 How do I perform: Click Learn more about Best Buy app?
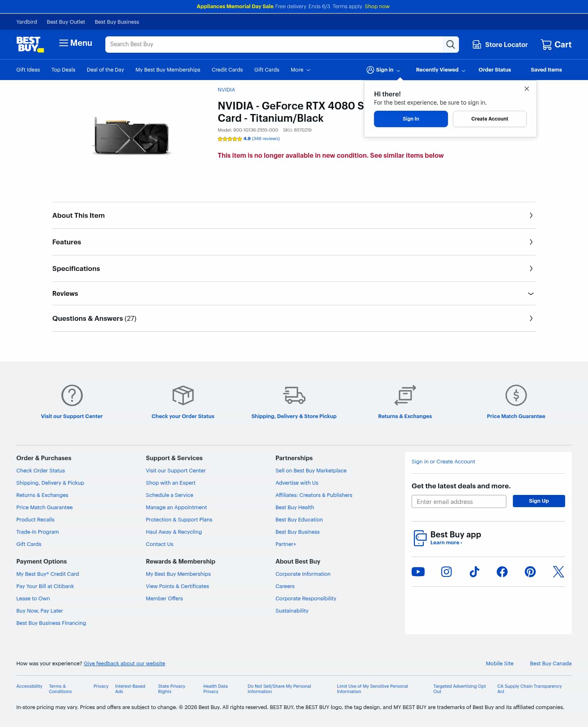click(x=446, y=543)
